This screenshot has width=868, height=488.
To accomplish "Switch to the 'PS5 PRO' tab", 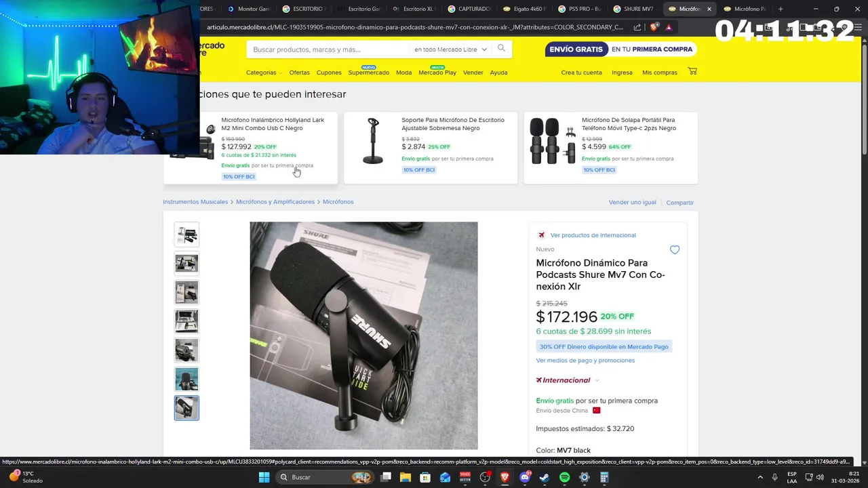I will 580,9.
